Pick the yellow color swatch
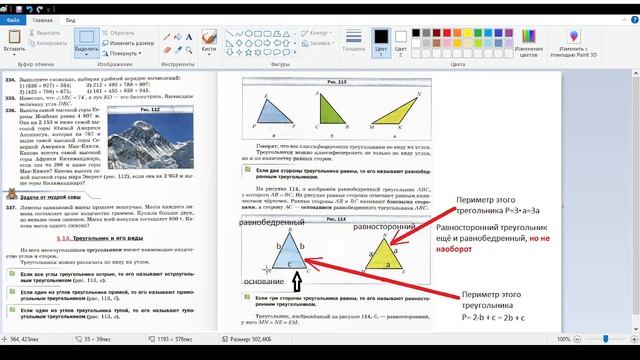Screen dimensions: 640x360 468,33
